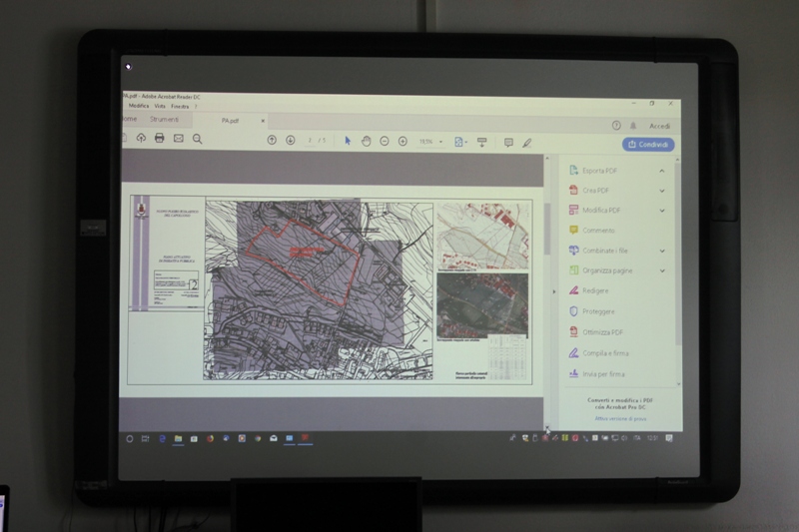Select the highlighter pen tool

pos(527,143)
